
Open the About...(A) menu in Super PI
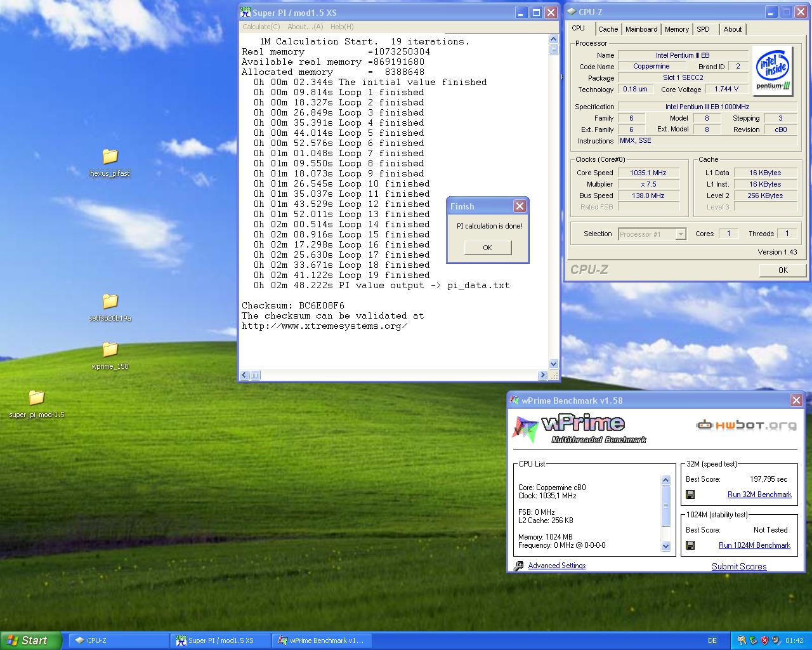pyautogui.click(x=305, y=27)
